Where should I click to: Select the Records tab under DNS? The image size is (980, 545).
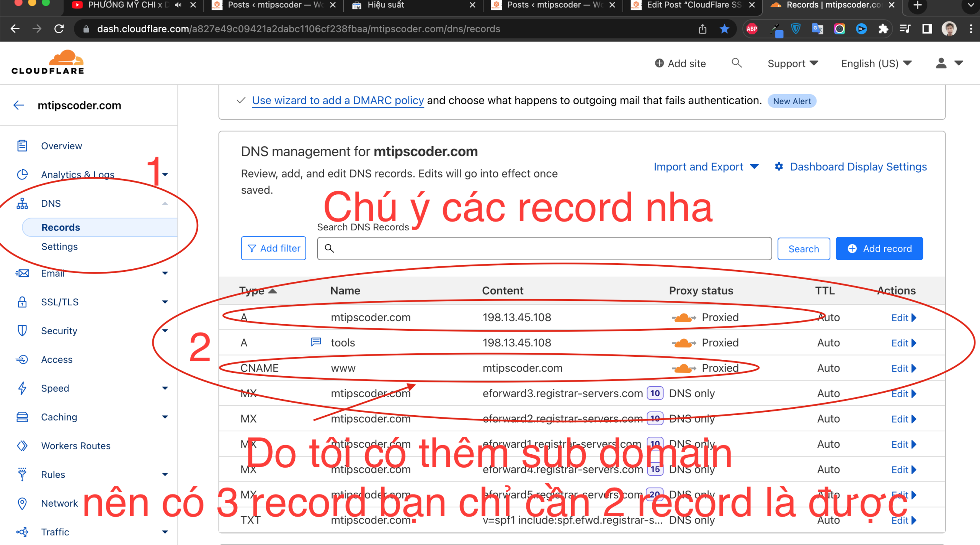pos(60,228)
